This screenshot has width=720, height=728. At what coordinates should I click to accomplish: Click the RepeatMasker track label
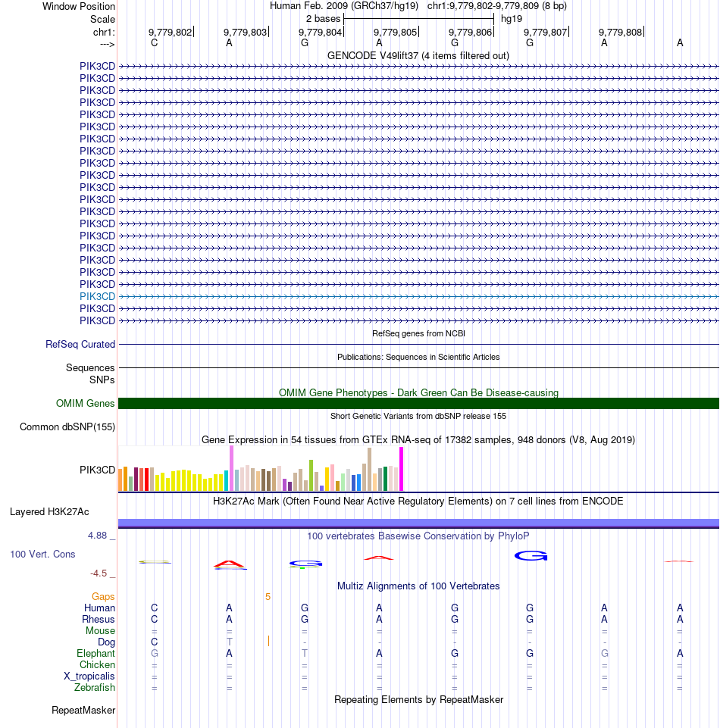click(x=83, y=711)
